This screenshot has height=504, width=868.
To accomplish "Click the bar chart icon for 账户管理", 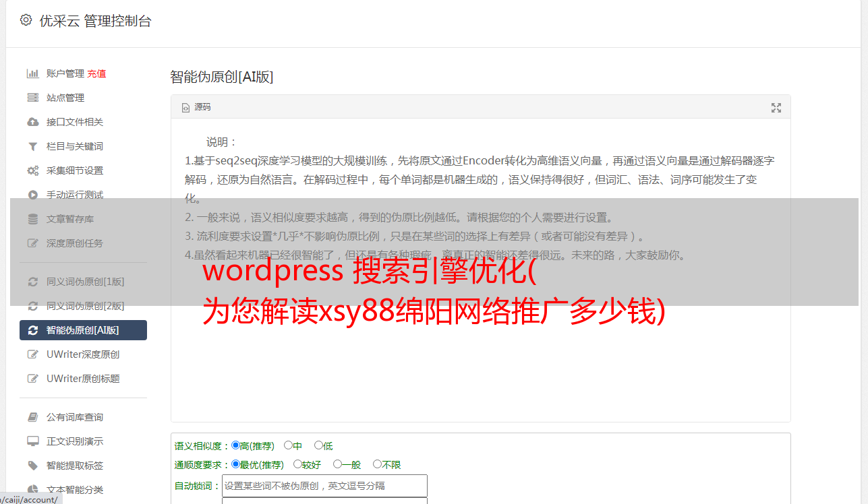I will 32,73.
